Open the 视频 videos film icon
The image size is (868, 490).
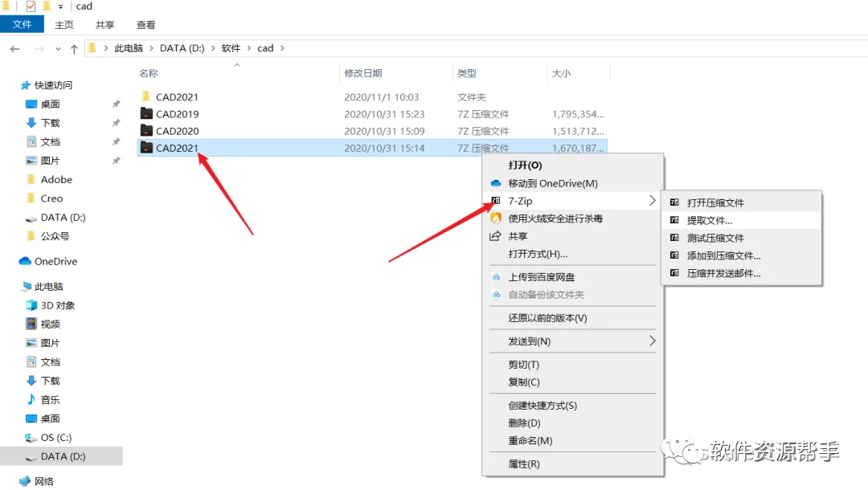coord(31,324)
